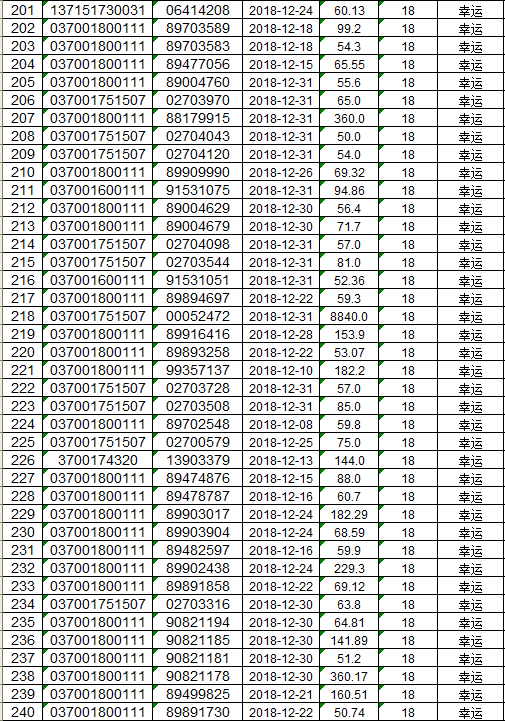Select date cell 2018-12-10
Image resolution: width=505 pixels, height=721 pixels.
(x=281, y=370)
